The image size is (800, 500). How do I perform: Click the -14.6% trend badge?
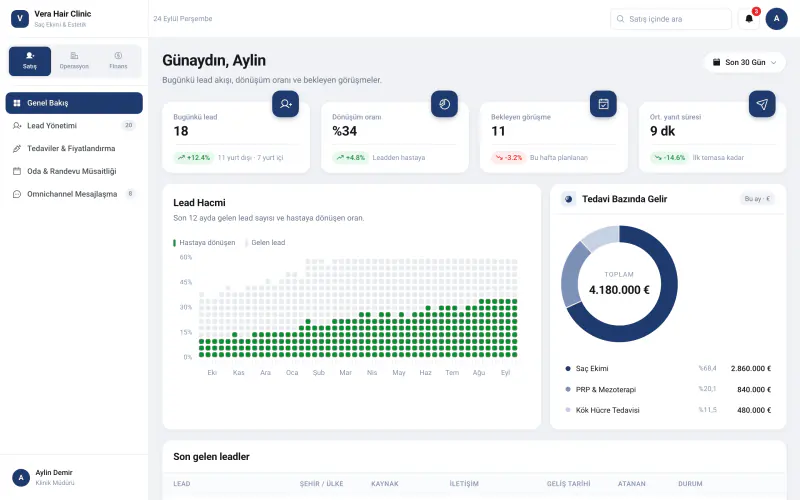(x=669, y=158)
